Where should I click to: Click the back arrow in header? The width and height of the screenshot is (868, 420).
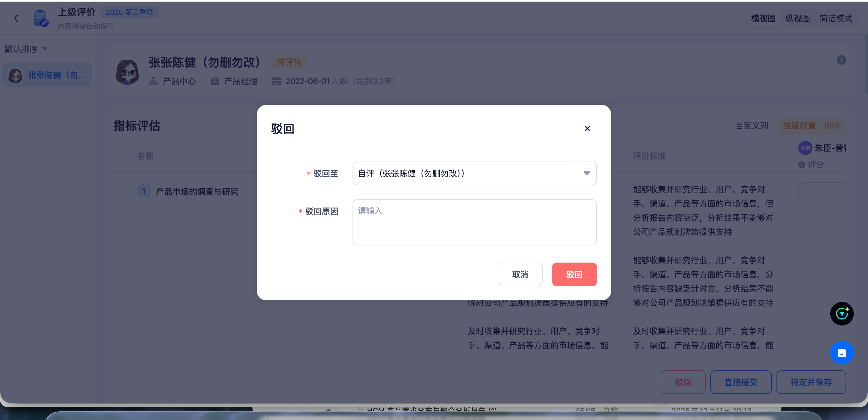point(16,18)
